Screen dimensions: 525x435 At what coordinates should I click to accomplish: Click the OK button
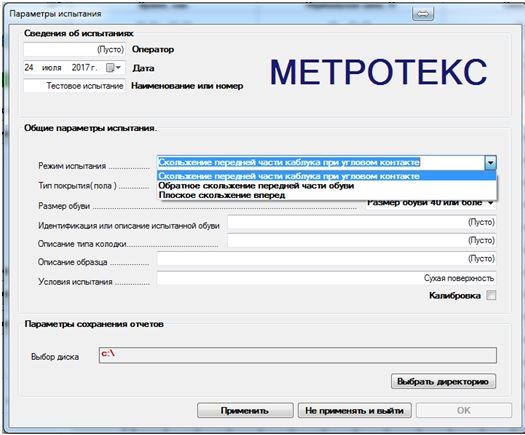click(464, 411)
